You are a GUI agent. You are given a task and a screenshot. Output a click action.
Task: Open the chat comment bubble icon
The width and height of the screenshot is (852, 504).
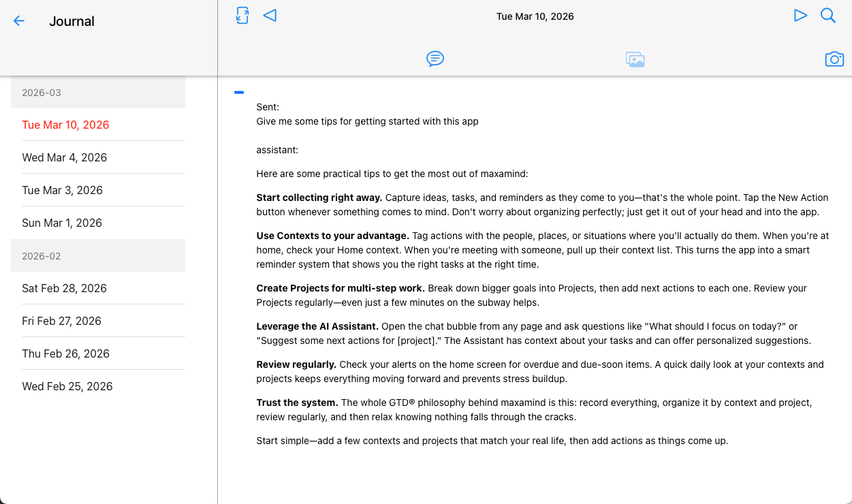click(x=435, y=59)
